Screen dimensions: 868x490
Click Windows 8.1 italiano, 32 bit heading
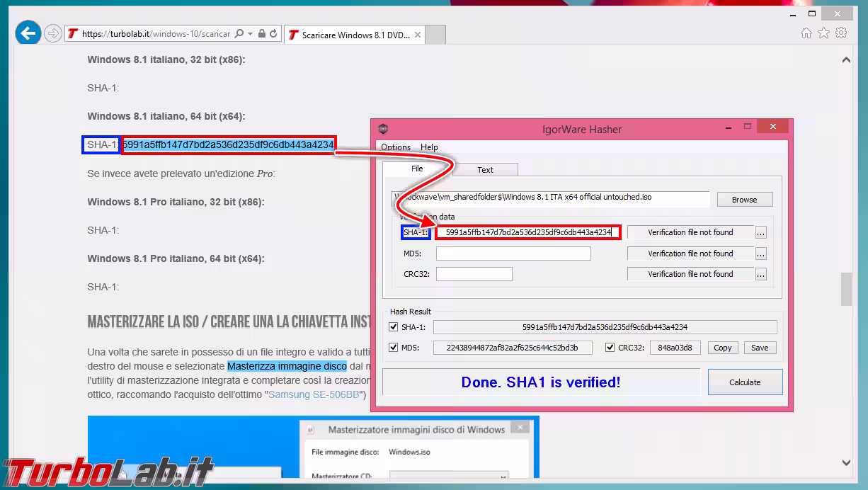pyautogui.click(x=166, y=59)
